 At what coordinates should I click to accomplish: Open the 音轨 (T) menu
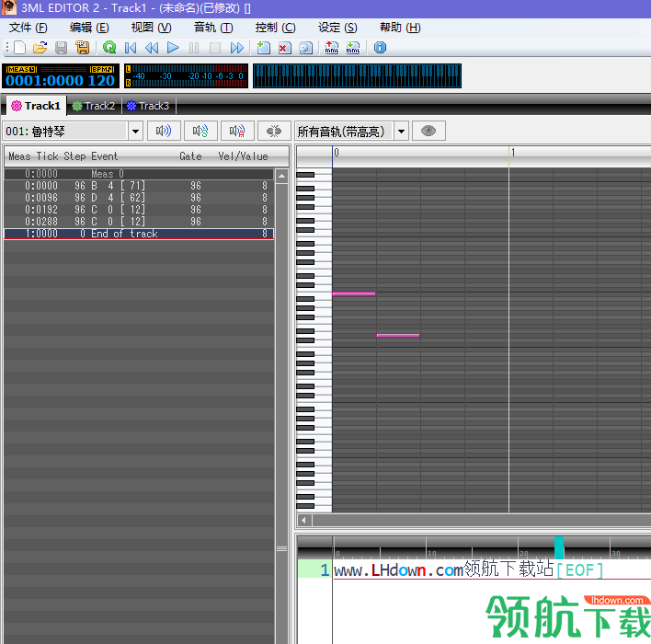click(213, 28)
